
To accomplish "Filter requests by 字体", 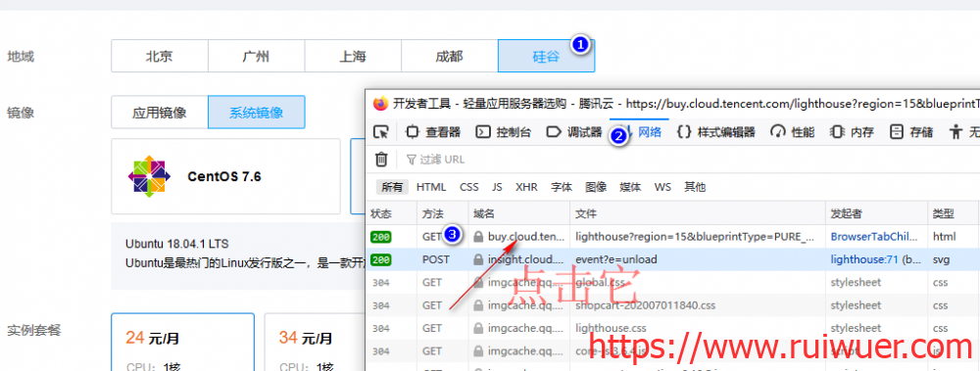I will 562,187.
